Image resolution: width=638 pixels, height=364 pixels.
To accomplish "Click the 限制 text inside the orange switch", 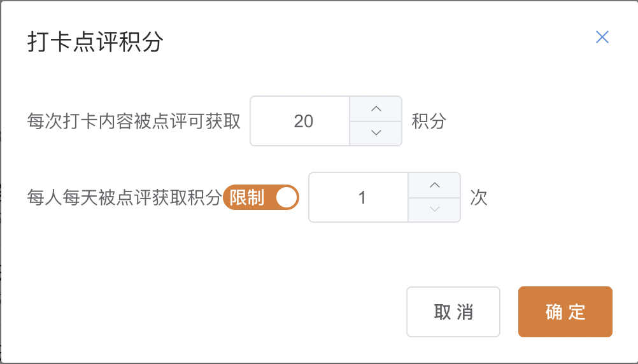I will (x=247, y=198).
